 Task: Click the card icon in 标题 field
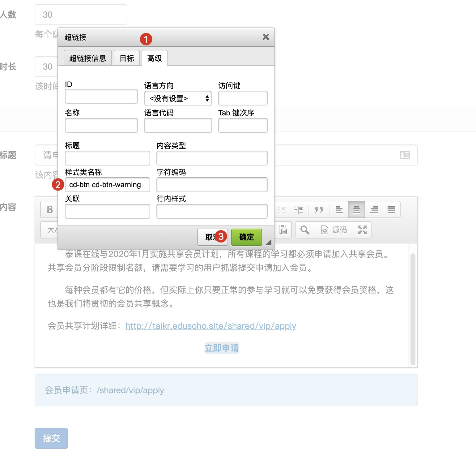[405, 155]
